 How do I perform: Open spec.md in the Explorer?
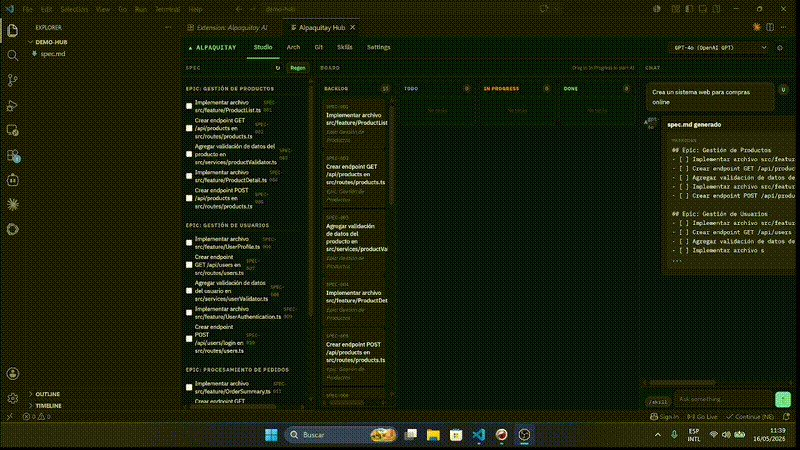pos(53,54)
